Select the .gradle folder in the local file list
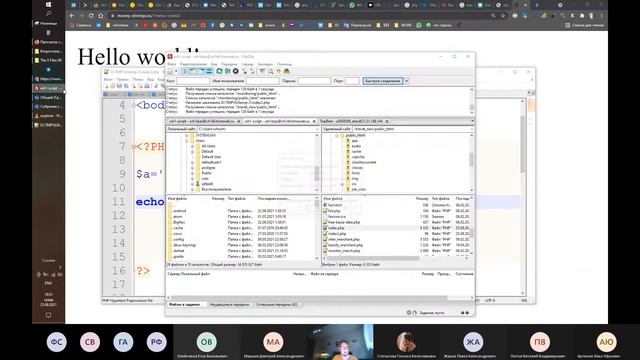640x360 pixels. click(x=178, y=256)
